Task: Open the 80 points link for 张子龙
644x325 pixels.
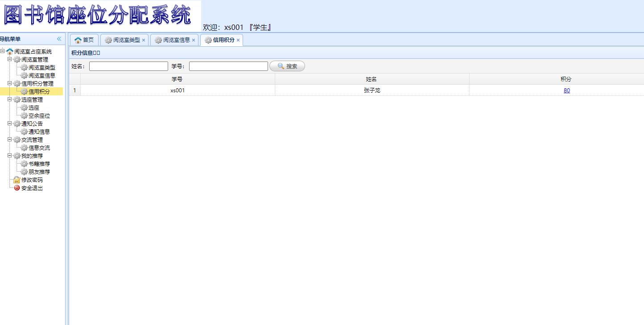Action: [x=566, y=90]
